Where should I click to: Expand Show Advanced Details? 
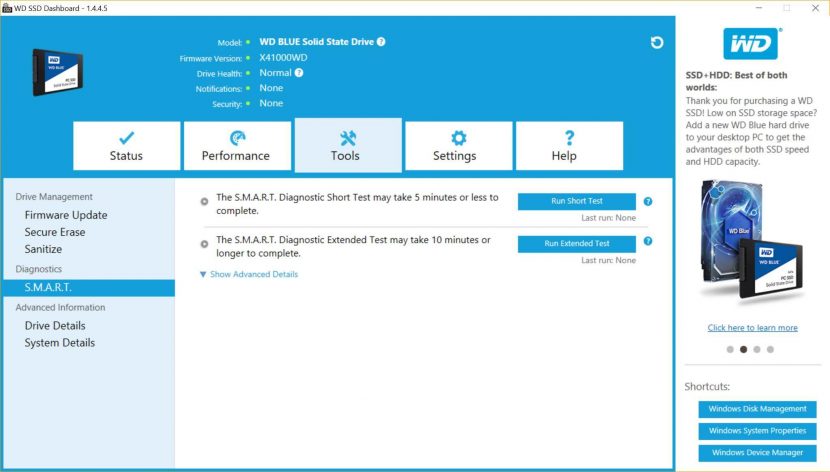(x=249, y=274)
